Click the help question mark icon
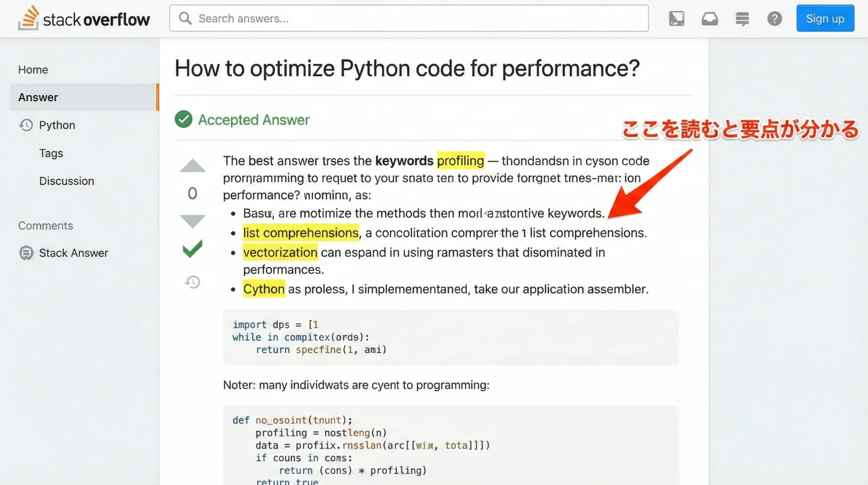868x485 pixels. click(774, 19)
